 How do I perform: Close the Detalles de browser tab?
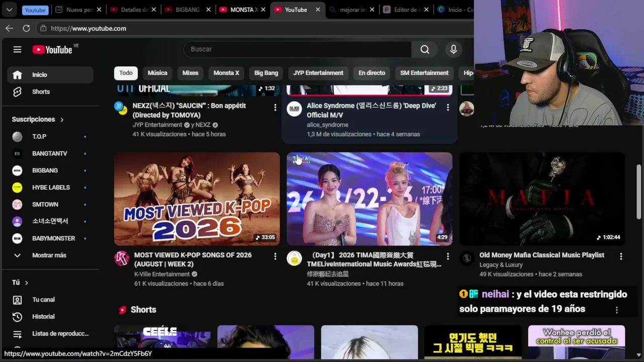pyautogui.click(x=153, y=10)
